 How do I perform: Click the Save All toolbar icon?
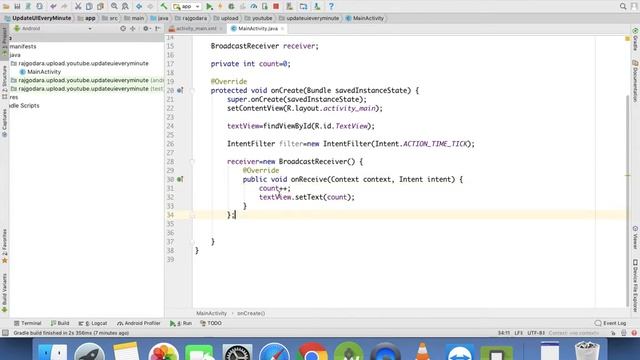click(18, 6)
